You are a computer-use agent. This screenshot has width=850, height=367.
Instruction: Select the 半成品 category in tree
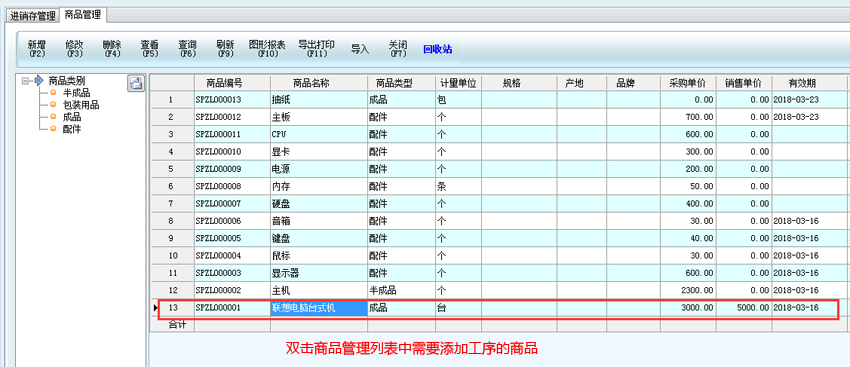(76, 93)
